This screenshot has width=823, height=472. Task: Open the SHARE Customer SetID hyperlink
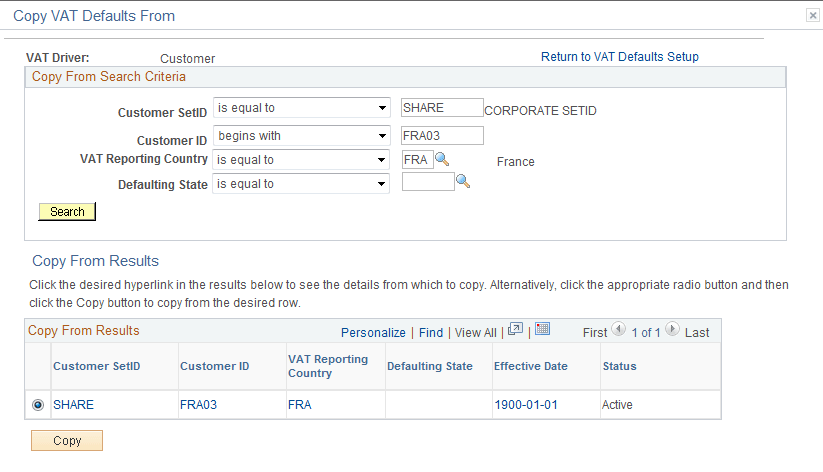(x=73, y=405)
